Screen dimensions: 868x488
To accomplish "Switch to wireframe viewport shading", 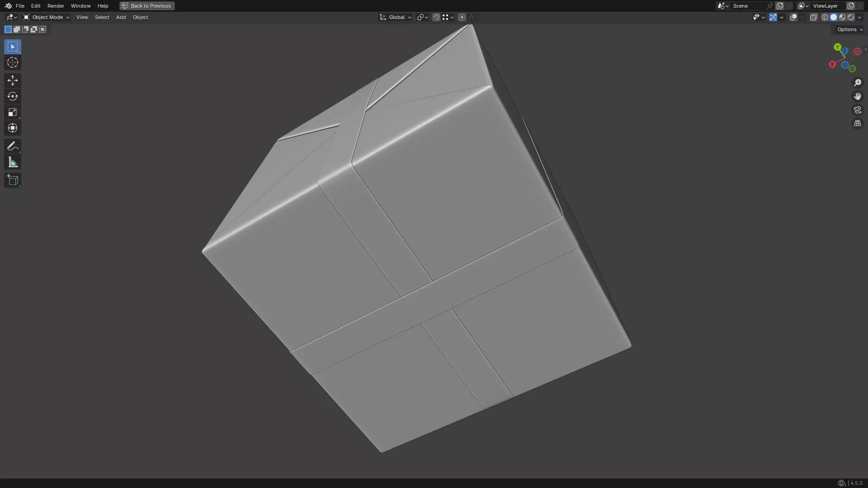I will pos(825,17).
